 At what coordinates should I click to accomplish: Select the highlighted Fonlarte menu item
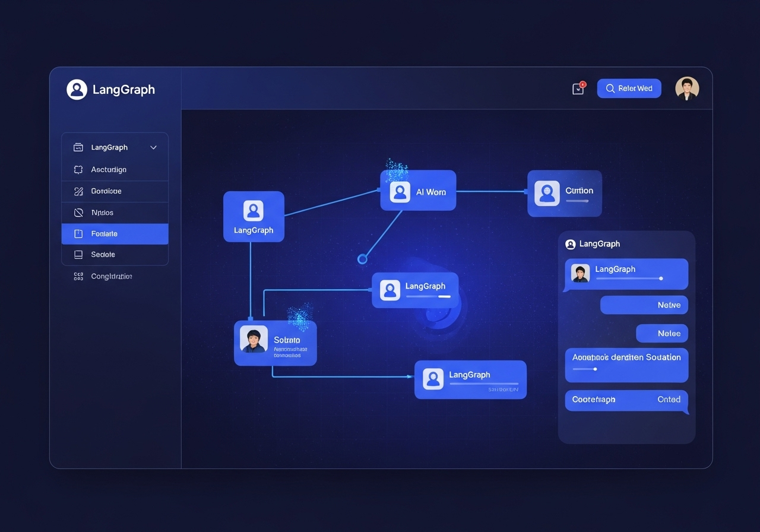tap(115, 234)
